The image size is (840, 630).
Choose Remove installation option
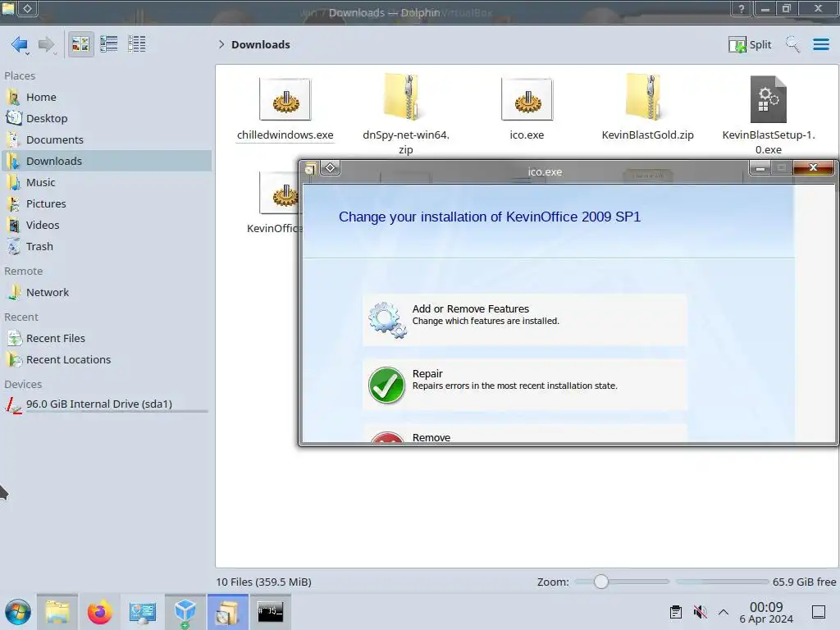tap(524, 433)
